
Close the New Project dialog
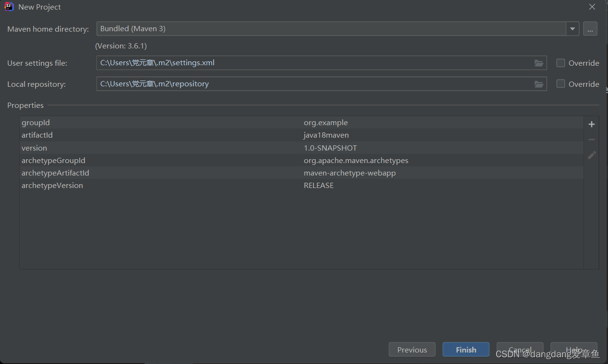[592, 7]
